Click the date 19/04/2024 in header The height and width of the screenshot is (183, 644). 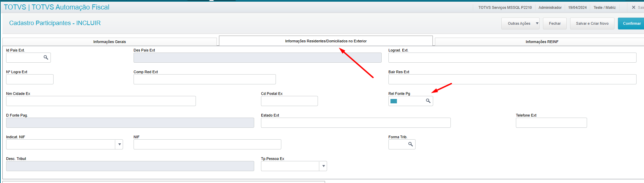click(x=577, y=7)
